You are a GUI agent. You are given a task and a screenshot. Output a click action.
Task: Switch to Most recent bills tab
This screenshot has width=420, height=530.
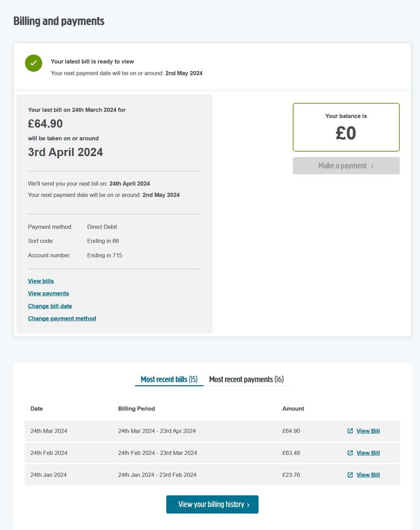point(169,379)
